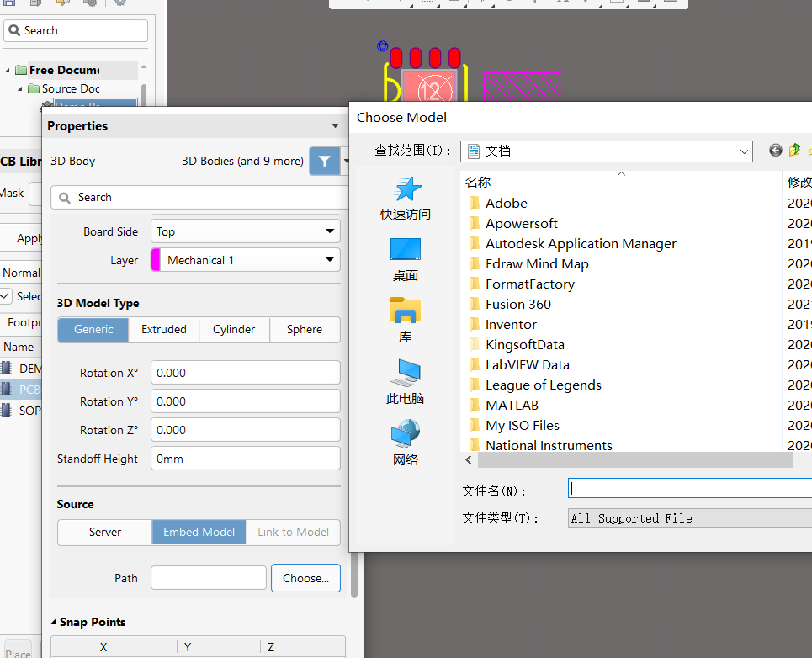The image size is (812, 658).
Task: Click the Inventor folder icon
Action: point(475,324)
